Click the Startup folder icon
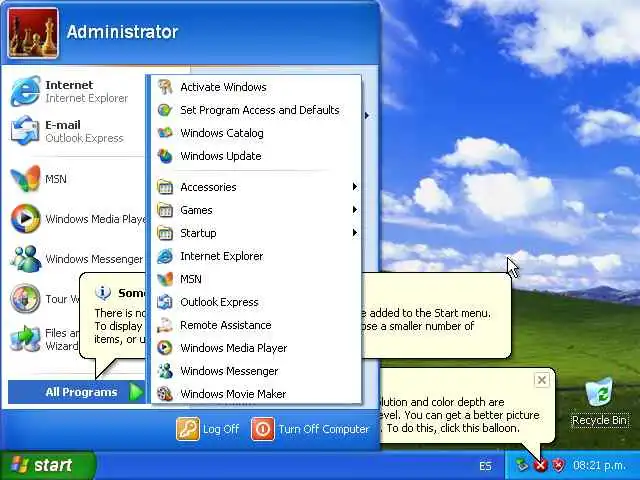This screenshot has width=640, height=480. click(x=165, y=233)
